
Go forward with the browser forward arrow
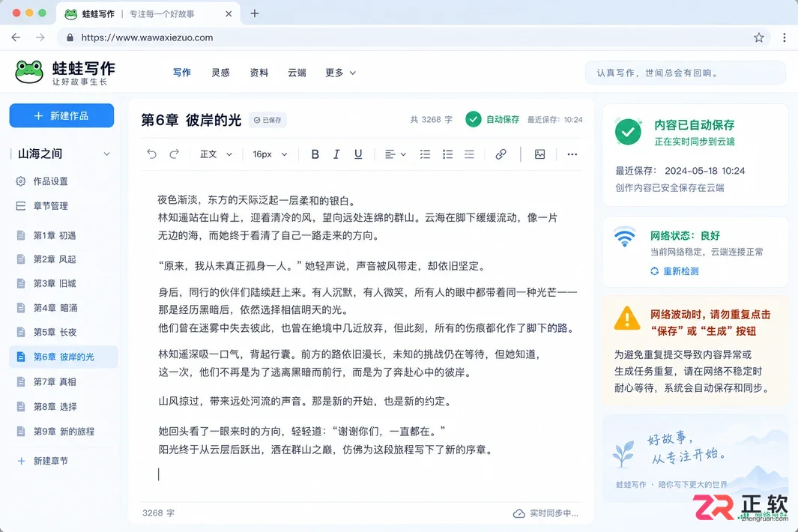coord(40,37)
